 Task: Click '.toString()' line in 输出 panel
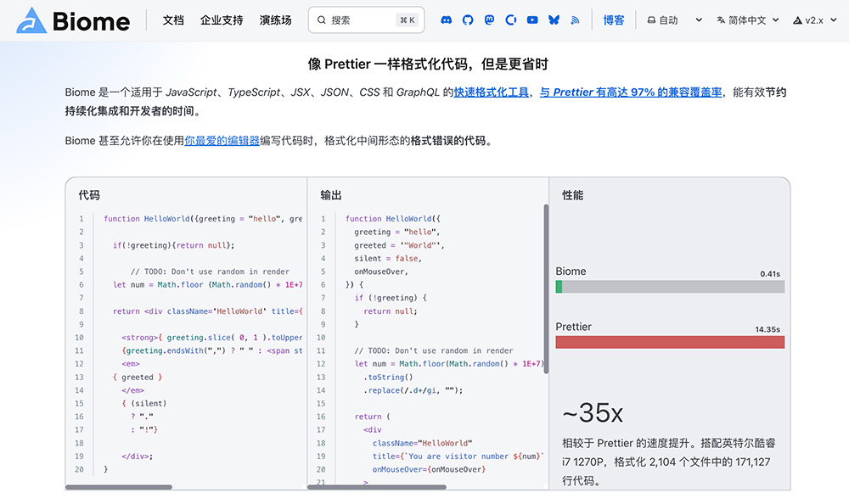pos(388,378)
